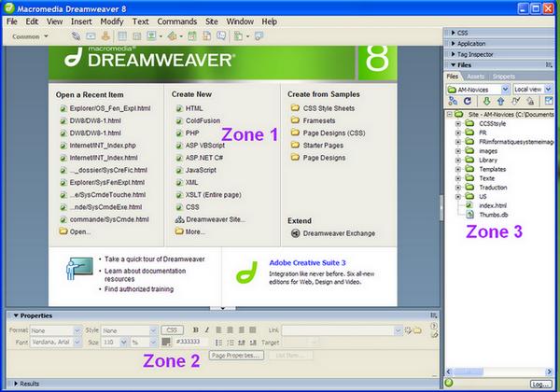Switch to the Assets tab
560x392 pixels.
(x=475, y=77)
